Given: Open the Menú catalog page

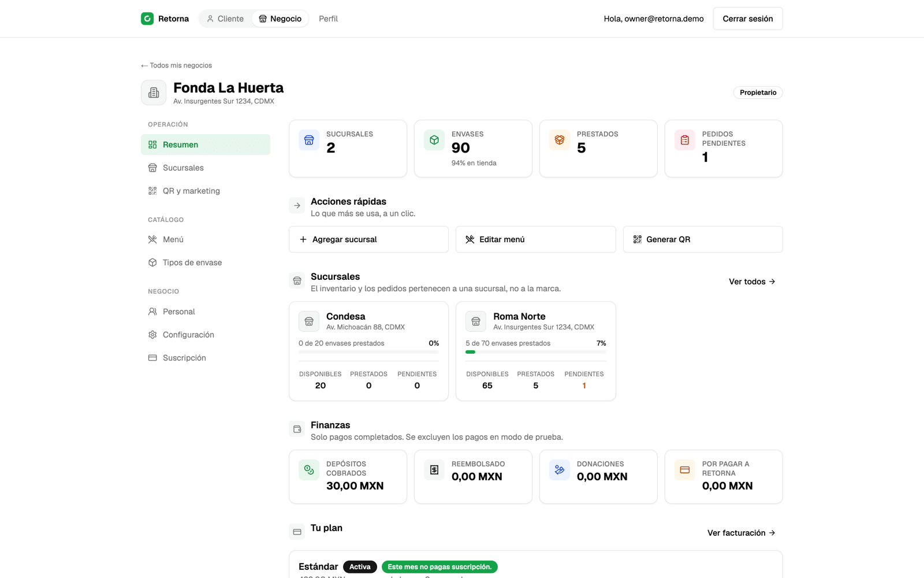Looking at the screenshot, I should click(x=206, y=239).
